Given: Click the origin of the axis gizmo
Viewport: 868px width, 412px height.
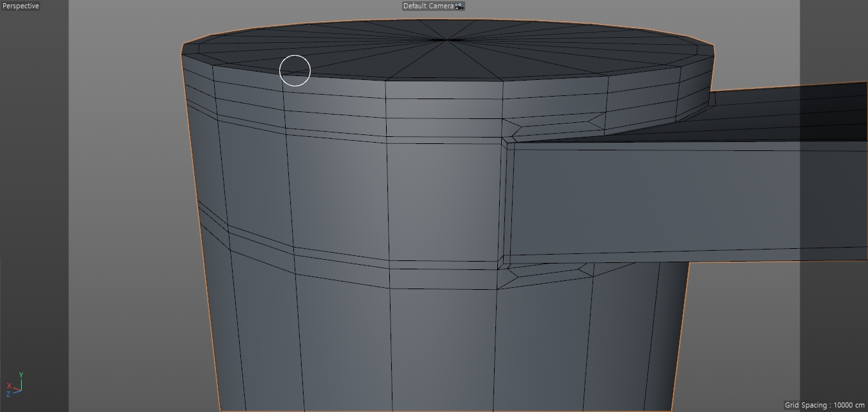Looking at the screenshot, I should click(x=20, y=388).
